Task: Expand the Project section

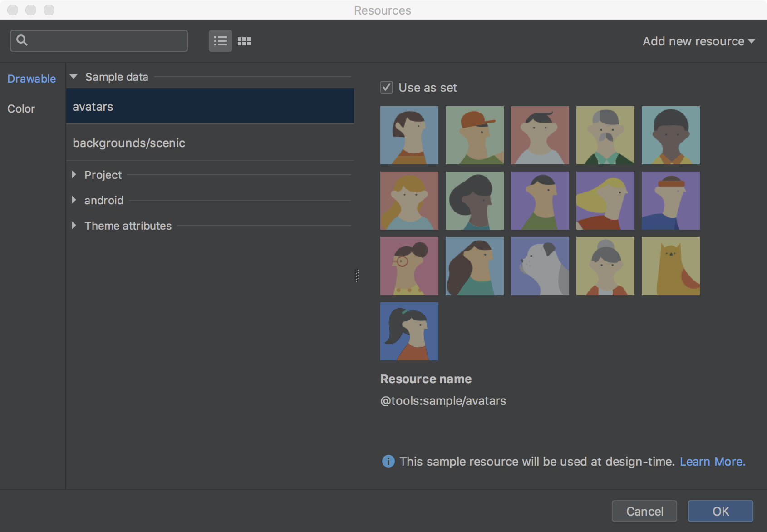Action: coord(74,175)
